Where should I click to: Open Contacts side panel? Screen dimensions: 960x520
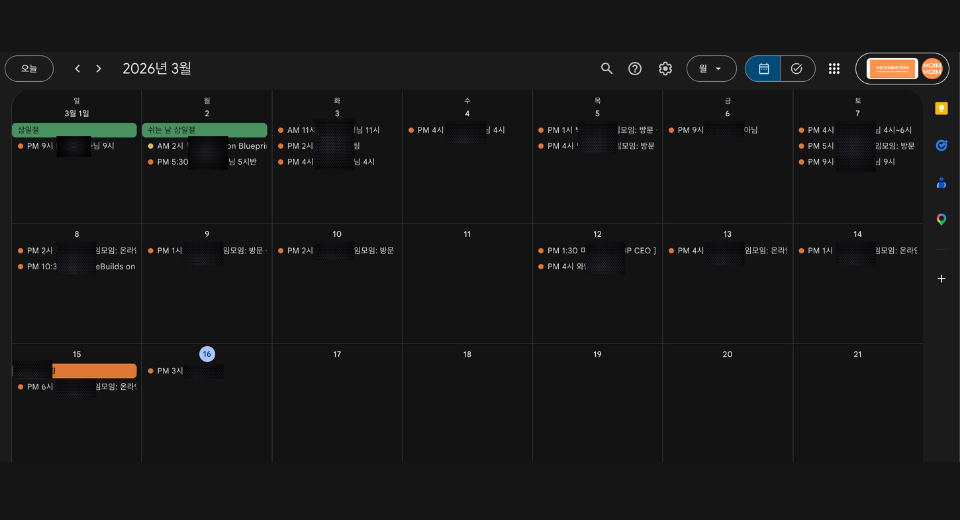point(941,182)
